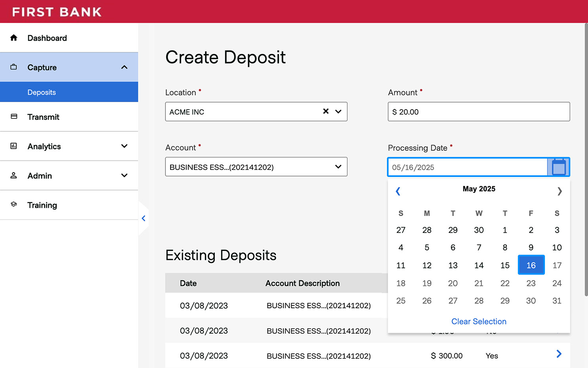Click the Amount input field

479,112
